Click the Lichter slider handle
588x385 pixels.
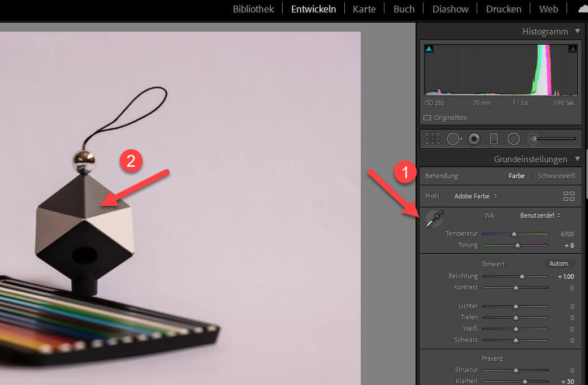click(x=516, y=306)
